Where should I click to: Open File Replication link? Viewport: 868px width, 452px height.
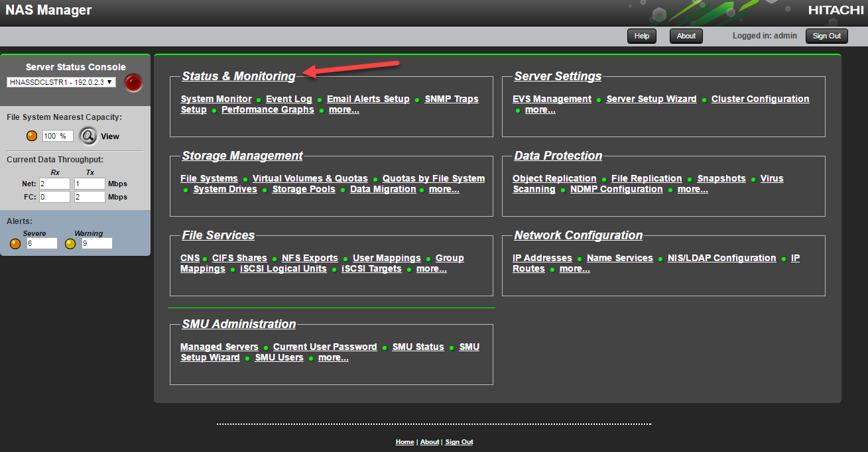pos(647,178)
